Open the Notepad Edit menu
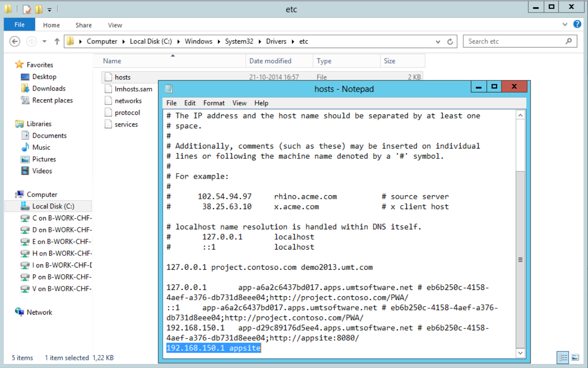 tap(190, 103)
